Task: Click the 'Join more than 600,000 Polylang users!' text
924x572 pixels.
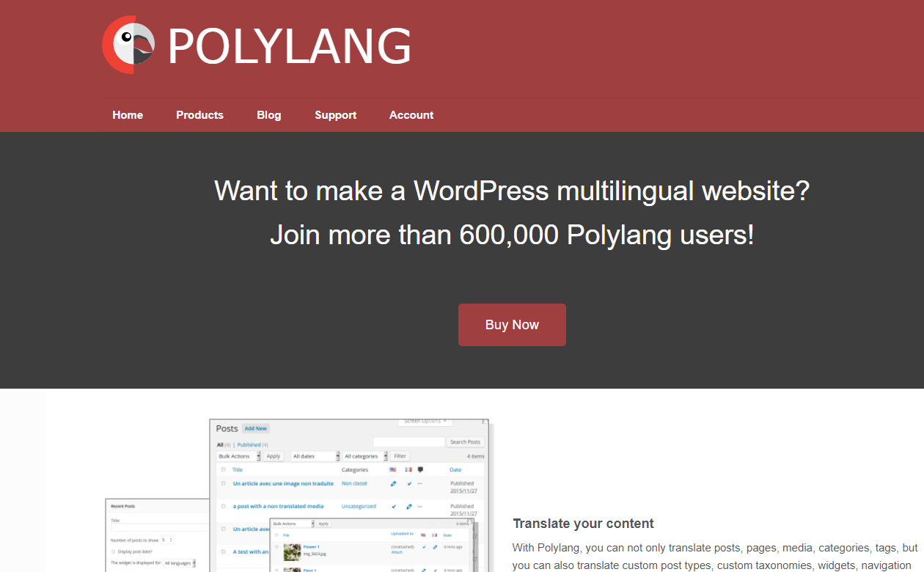Action: point(512,235)
